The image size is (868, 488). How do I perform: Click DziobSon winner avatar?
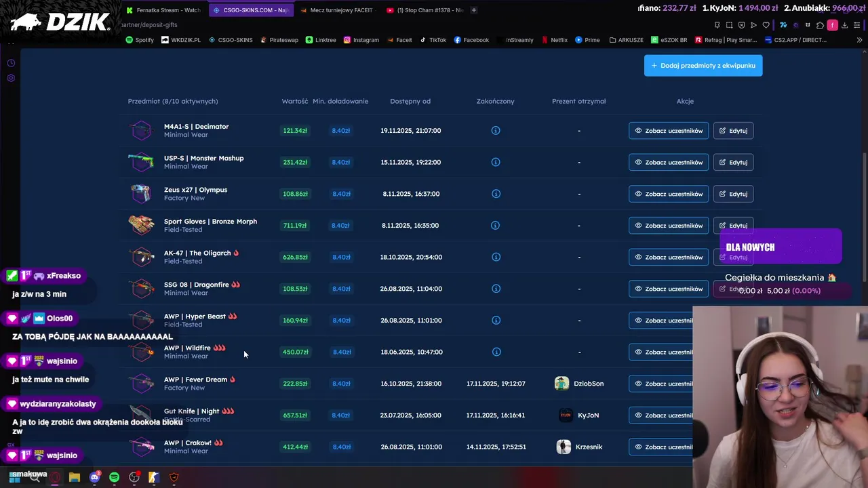(x=561, y=384)
